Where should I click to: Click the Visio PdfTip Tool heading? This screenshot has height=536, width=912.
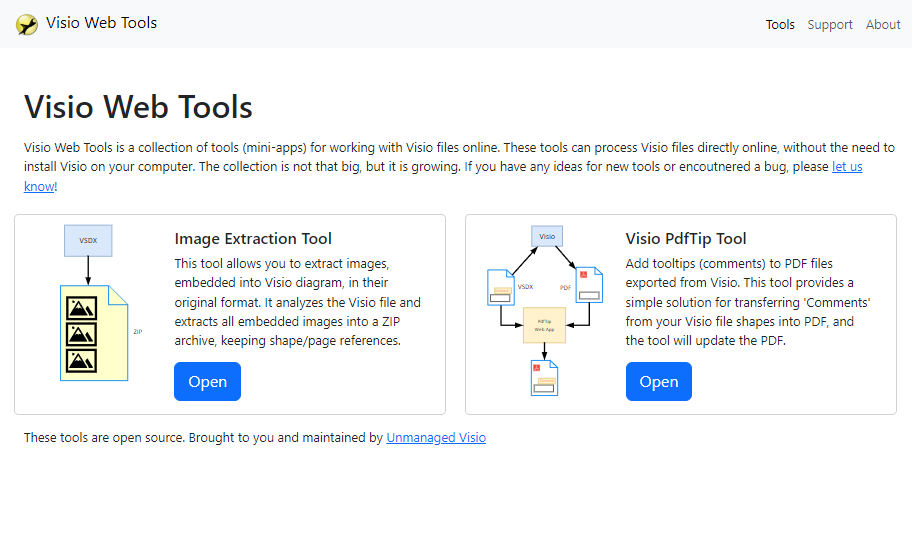(x=686, y=239)
